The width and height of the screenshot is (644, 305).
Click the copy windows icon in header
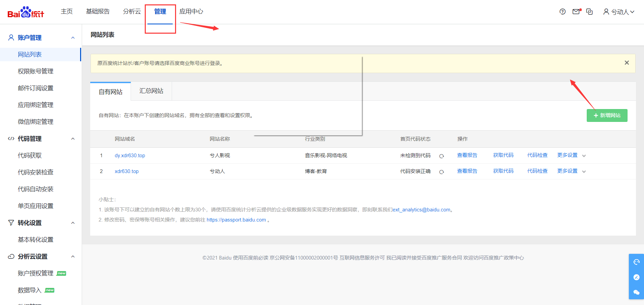pos(589,11)
